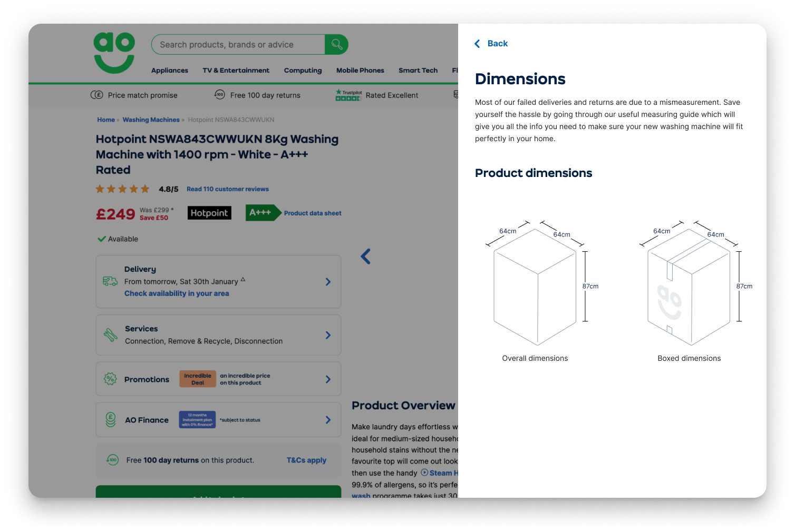The image size is (795, 532).
Task: Read 110 customer reviews link
Action: (x=228, y=189)
